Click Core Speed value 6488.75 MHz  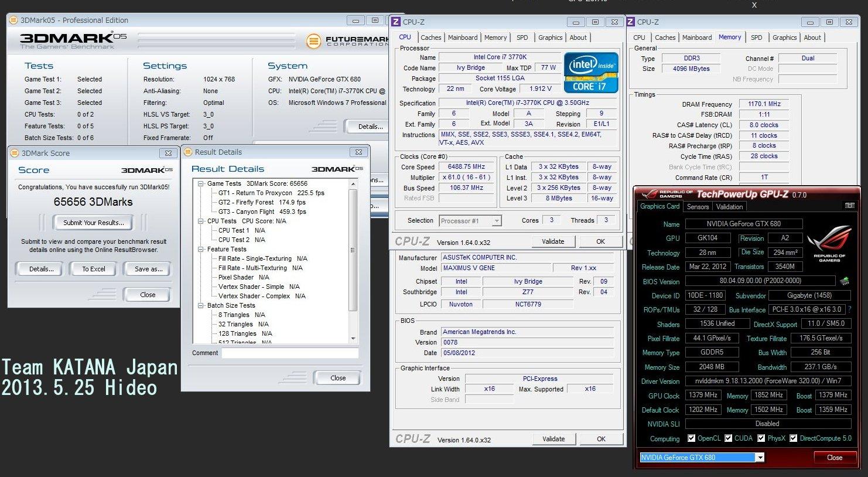[x=467, y=166]
